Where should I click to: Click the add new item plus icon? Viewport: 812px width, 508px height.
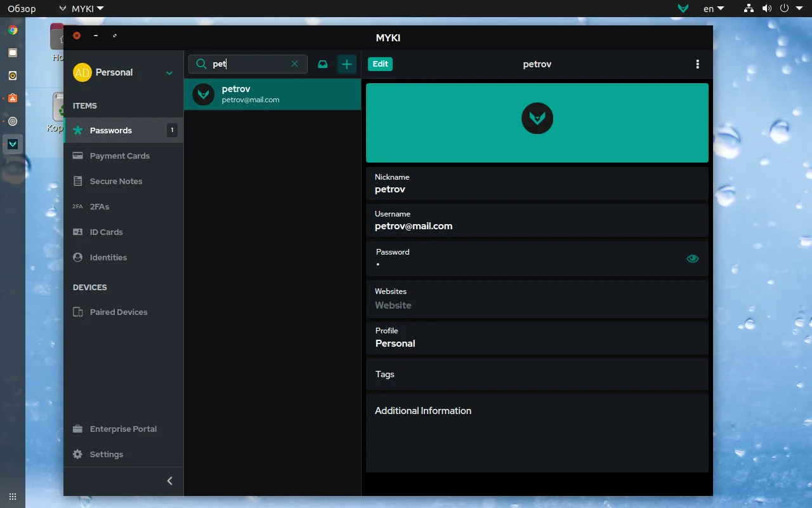346,64
